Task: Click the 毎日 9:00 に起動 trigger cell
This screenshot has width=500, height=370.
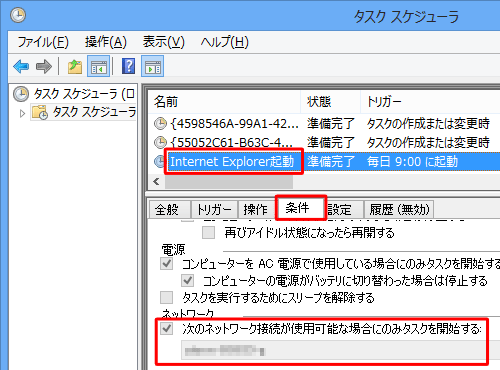Action: click(x=412, y=162)
